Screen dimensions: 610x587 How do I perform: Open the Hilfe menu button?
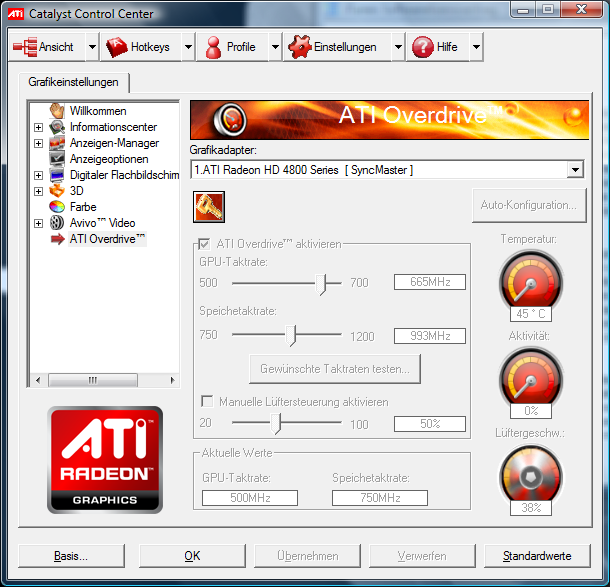coord(438,47)
